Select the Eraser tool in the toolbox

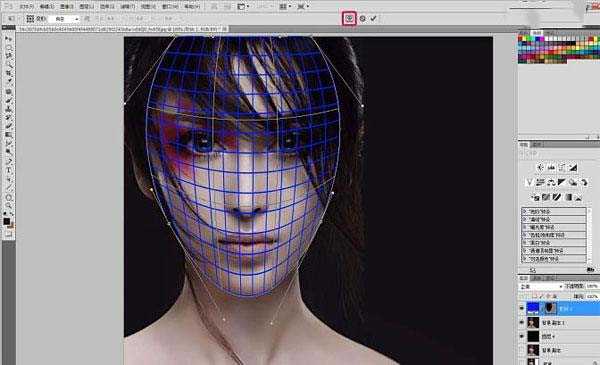click(x=8, y=126)
